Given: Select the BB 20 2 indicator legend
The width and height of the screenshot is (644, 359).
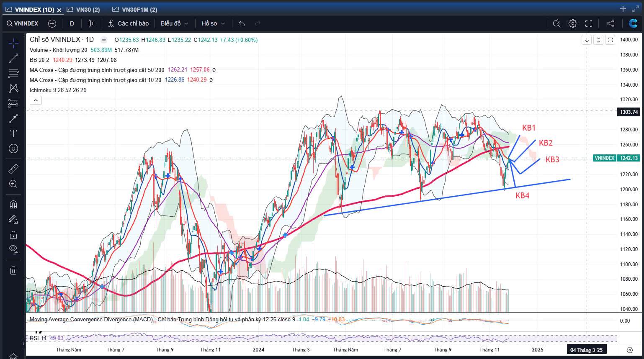Looking at the screenshot, I should click(39, 60).
